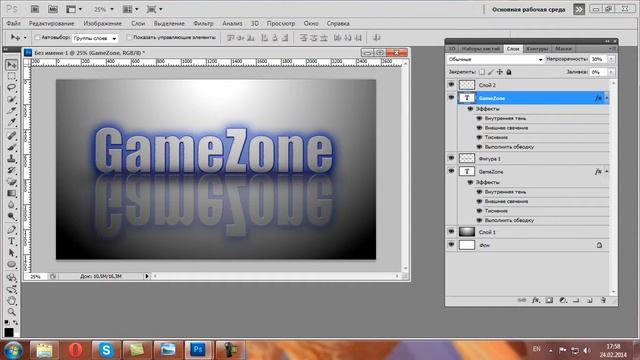The width and height of the screenshot is (640, 360).
Task: Switch to the Маски tab
Action: click(x=563, y=49)
